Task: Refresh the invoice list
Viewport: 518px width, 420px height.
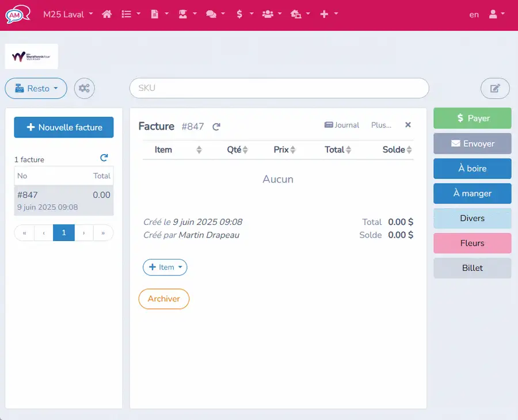Action: [x=104, y=158]
